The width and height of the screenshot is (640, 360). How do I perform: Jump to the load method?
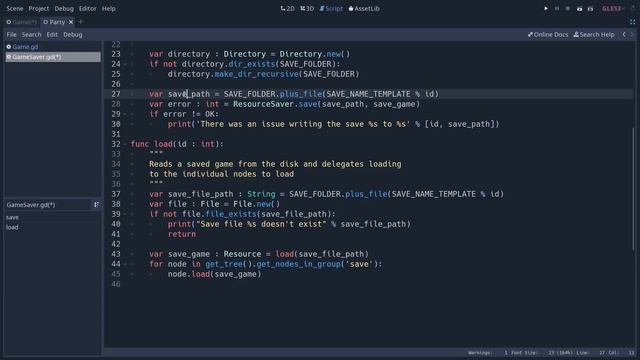(12, 227)
